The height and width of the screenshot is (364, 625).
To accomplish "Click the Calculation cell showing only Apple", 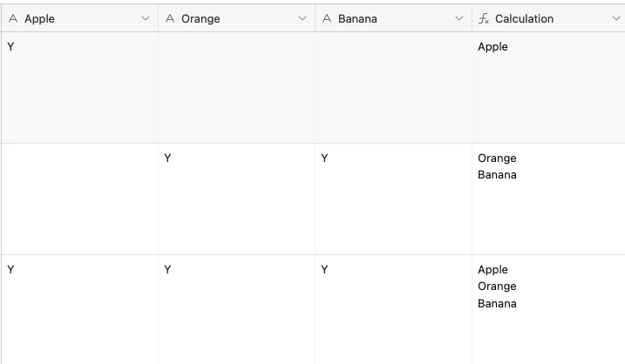I will (548, 88).
